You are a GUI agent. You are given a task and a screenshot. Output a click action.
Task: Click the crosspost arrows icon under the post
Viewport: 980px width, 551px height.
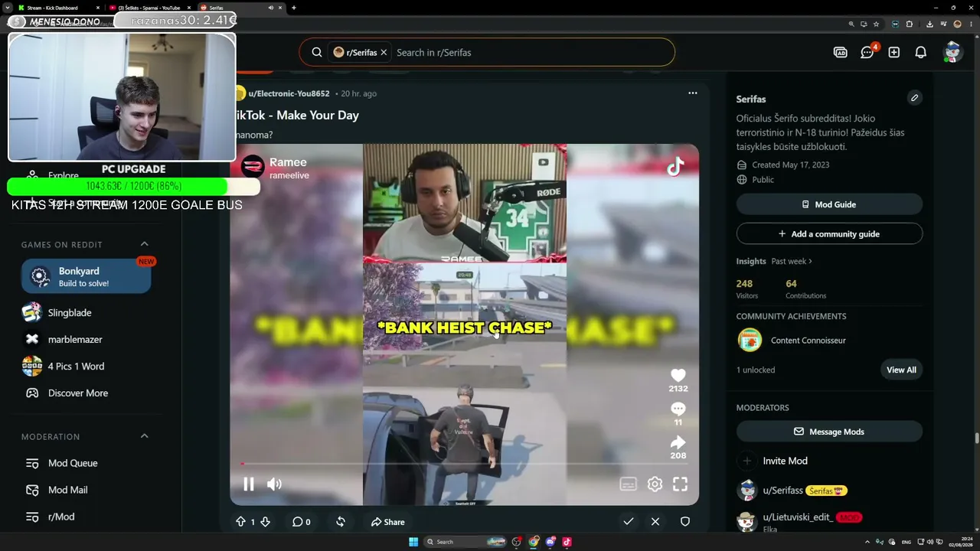point(341,522)
